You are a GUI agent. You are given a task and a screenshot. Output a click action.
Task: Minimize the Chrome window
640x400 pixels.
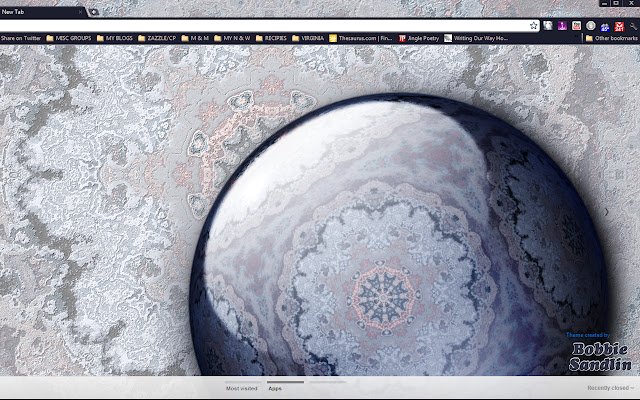pyautogui.click(x=604, y=3)
